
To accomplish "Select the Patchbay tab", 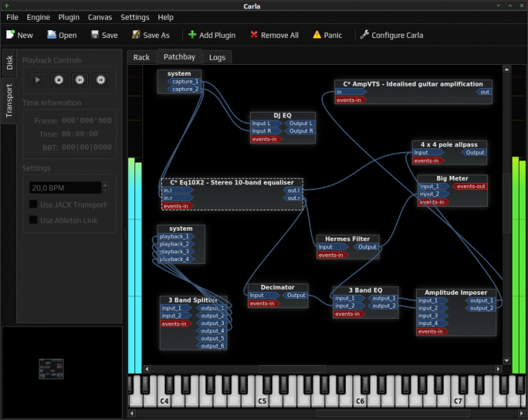I will (x=180, y=56).
